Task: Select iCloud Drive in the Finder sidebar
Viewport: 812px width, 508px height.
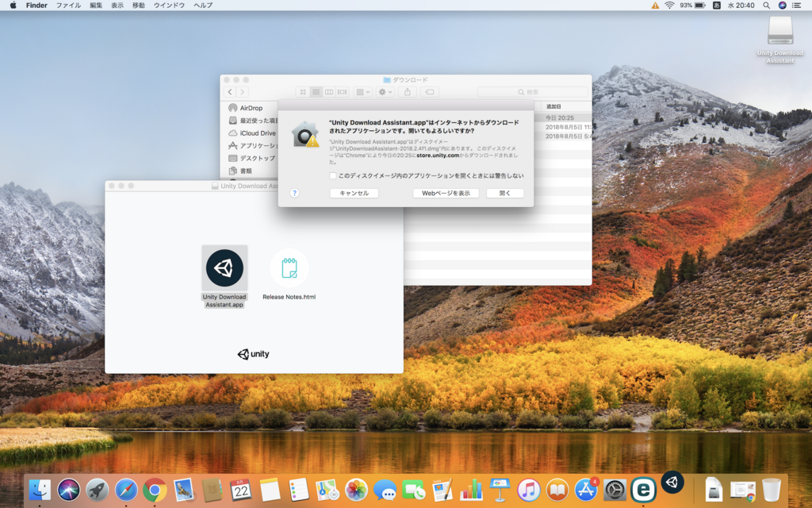Action: 253,133
